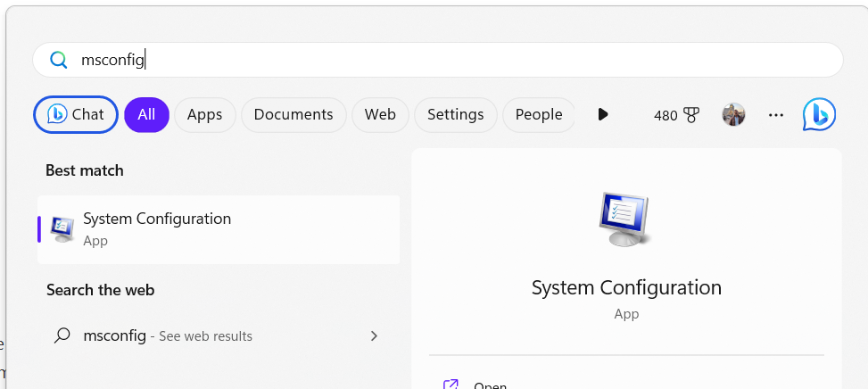The height and width of the screenshot is (389, 868).
Task: Click msconfig See web results entry
Action: click(219, 335)
